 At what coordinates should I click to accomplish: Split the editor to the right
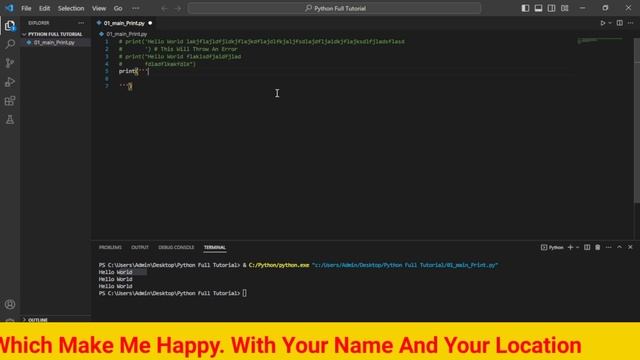pos(620,23)
